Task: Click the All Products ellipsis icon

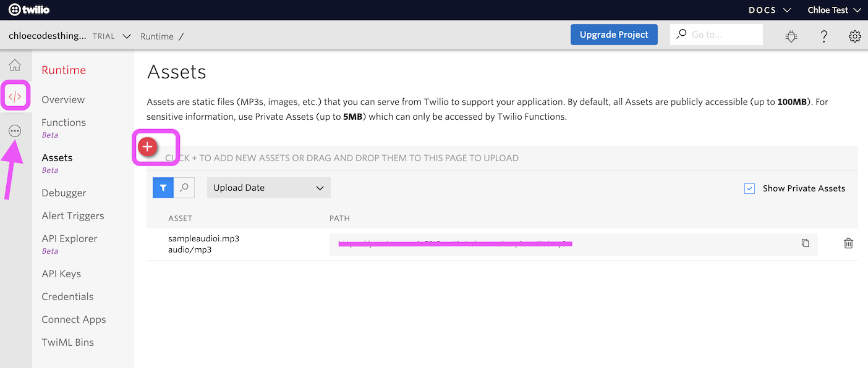Action: click(x=15, y=131)
